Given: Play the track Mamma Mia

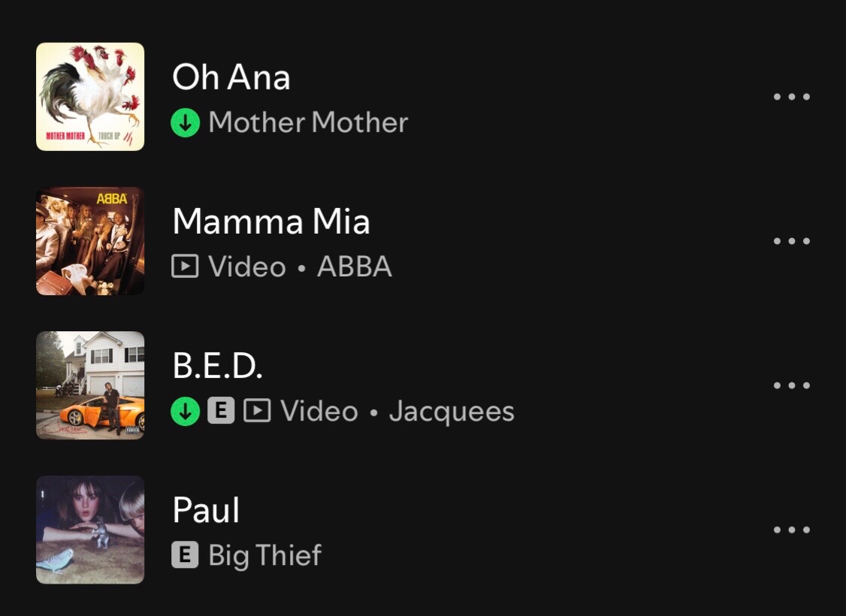Looking at the screenshot, I should [x=270, y=222].
